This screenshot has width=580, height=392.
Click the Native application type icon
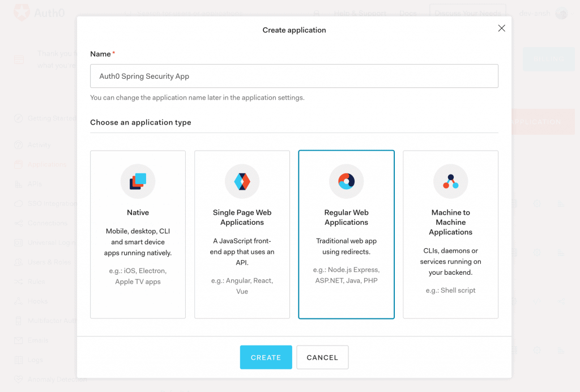coord(138,181)
